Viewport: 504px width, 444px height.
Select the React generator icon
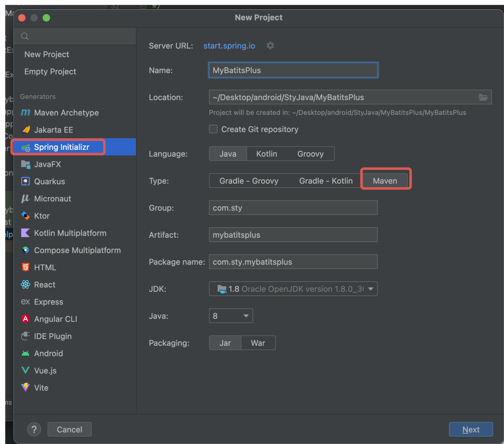[x=26, y=285]
